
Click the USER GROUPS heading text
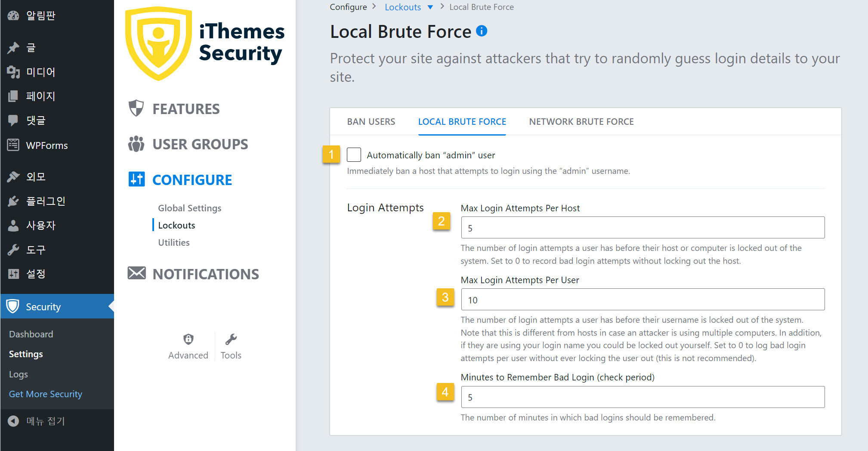[x=200, y=144]
